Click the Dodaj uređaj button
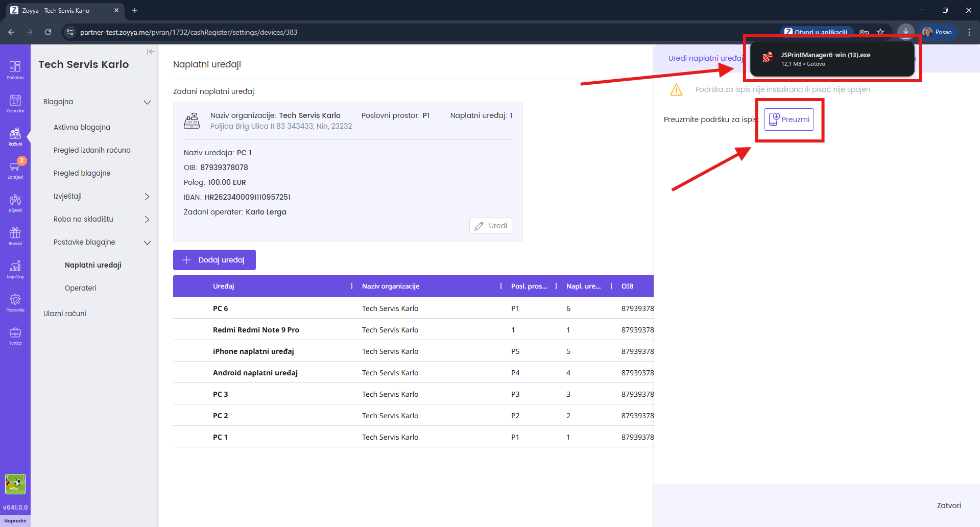Screen dimensions: 980x527 pyautogui.click(x=214, y=260)
